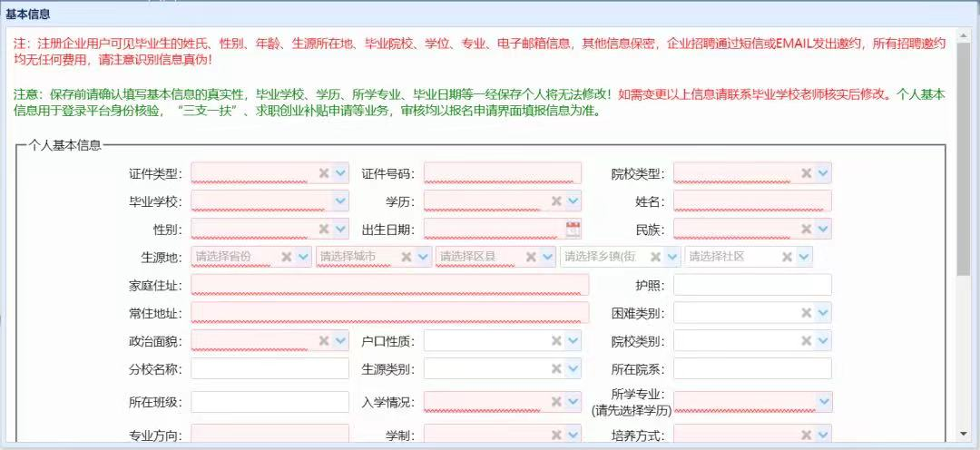Image resolution: width=980 pixels, height=450 pixels.
Task: Open the 政治面貌 dropdown arrow
Action: pyautogui.click(x=340, y=340)
